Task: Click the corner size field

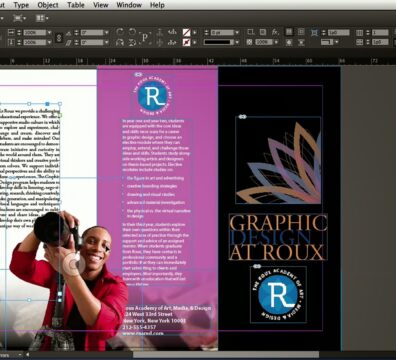Action: tap(338, 33)
